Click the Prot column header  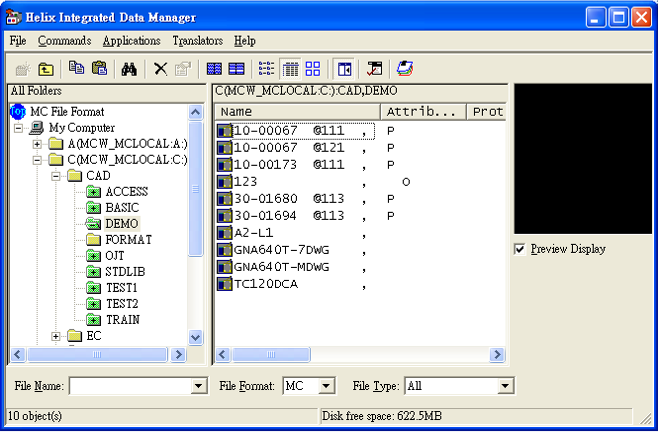(x=487, y=112)
